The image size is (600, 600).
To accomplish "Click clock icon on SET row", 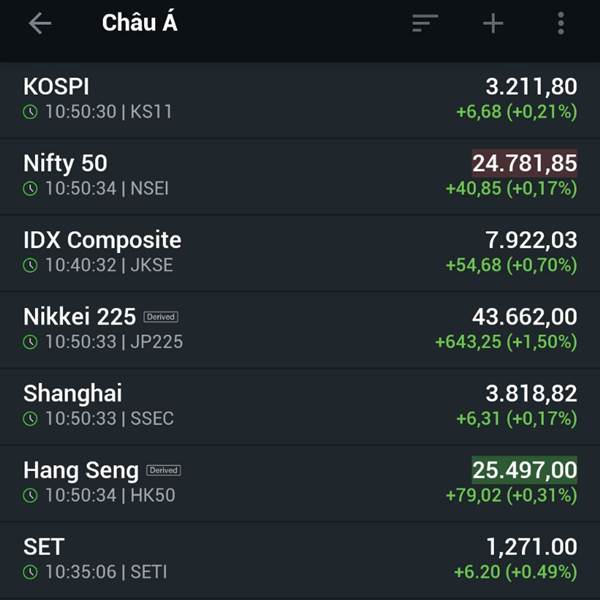I will [30, 572].
